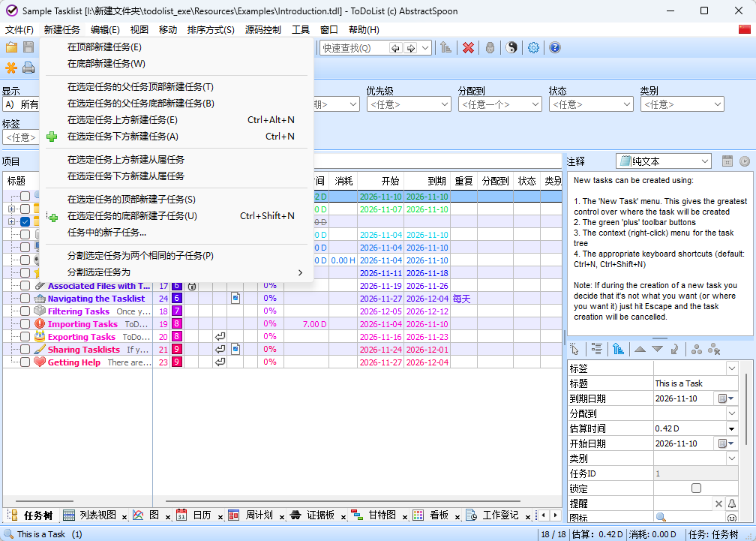Click the grey sort-up icon beside quick find

coord(445,48)
